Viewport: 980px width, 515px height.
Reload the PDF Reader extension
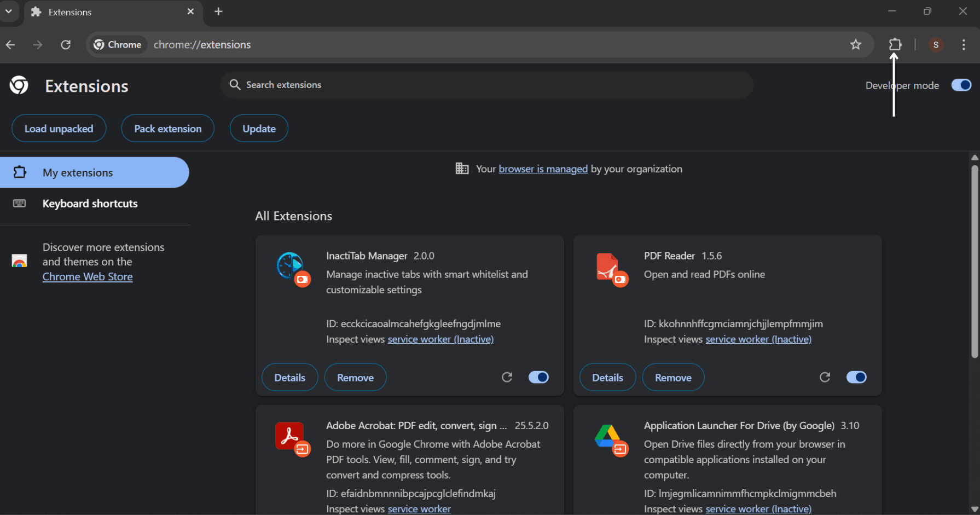(825, 377)
